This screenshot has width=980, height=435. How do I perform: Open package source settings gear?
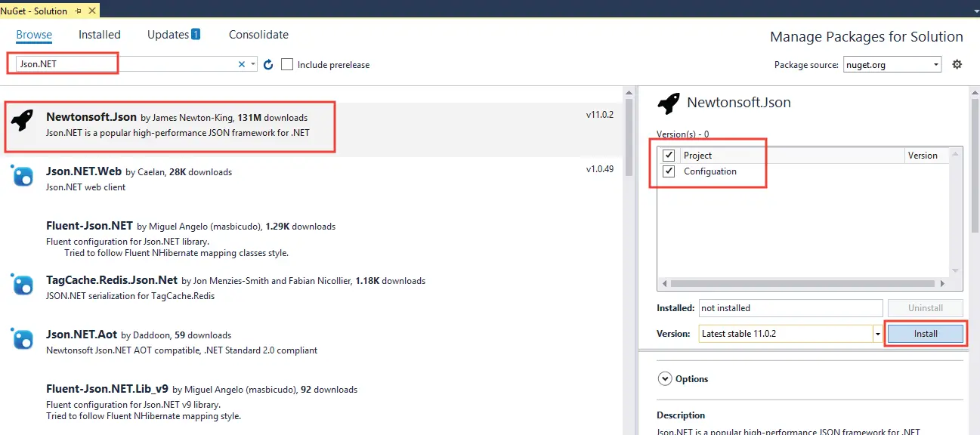pos(957,64)
